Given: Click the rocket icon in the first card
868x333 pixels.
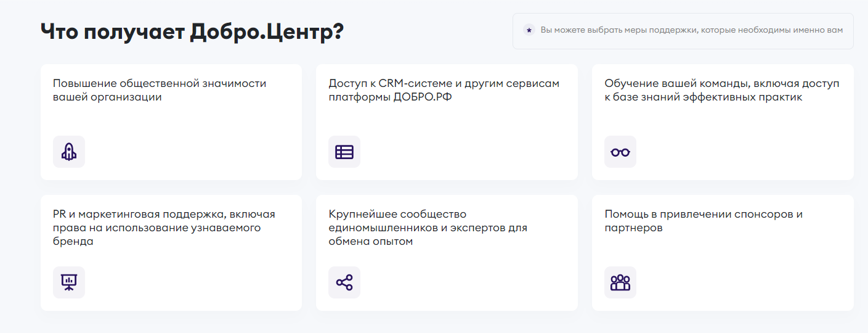Looking at the screenshot, I should (69, 152).
